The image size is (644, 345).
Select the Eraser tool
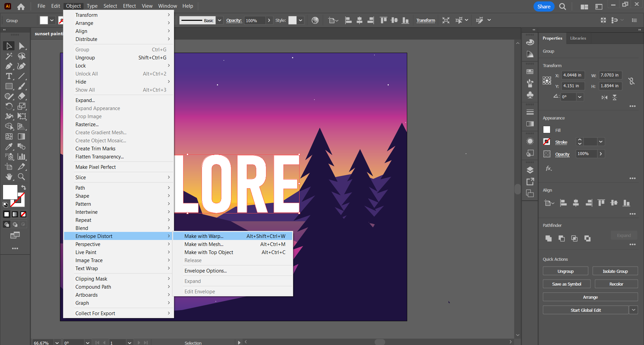[22, 96]
